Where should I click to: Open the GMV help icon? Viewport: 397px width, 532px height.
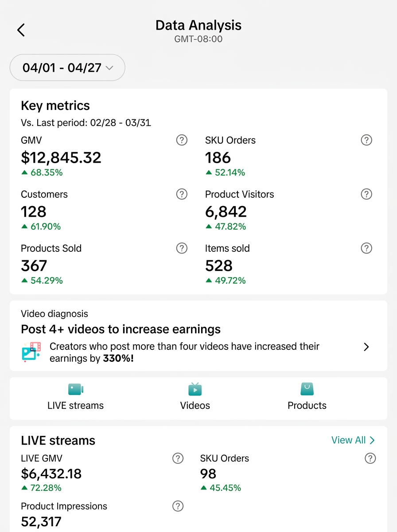[182, 140]
